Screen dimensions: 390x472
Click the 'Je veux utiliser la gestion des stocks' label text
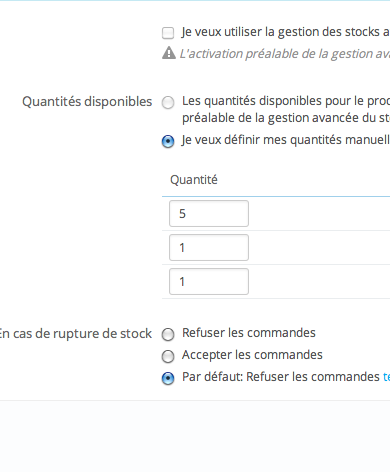[286, 32]
